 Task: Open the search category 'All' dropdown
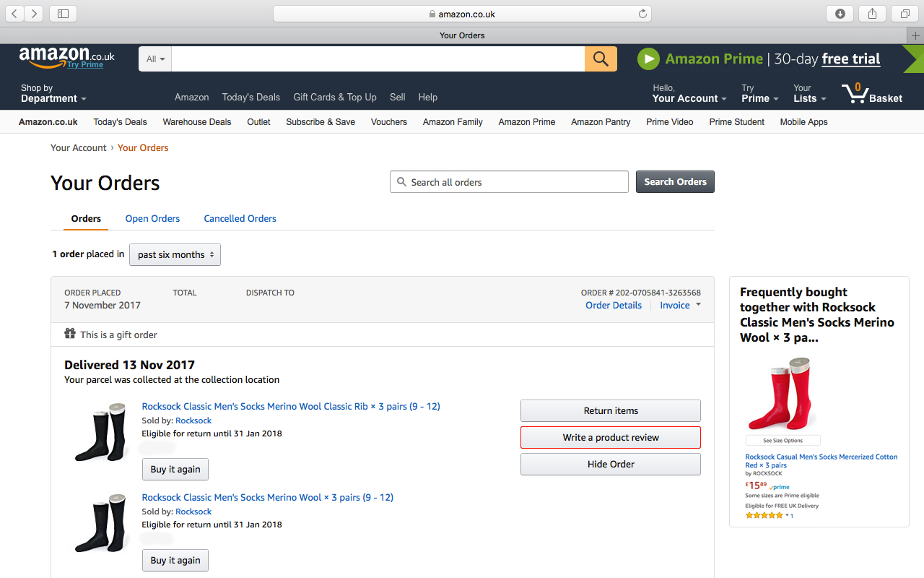[x=155, y=59]
